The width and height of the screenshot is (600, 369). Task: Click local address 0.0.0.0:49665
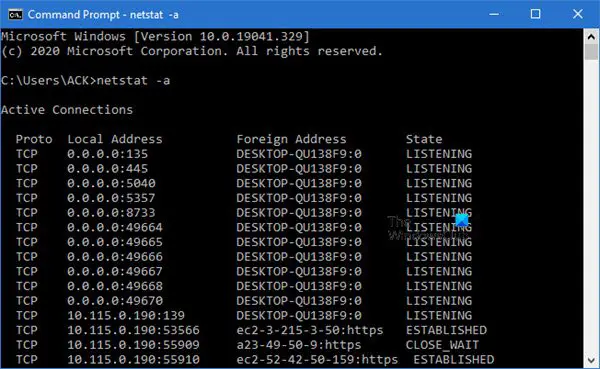click(115, 242)
